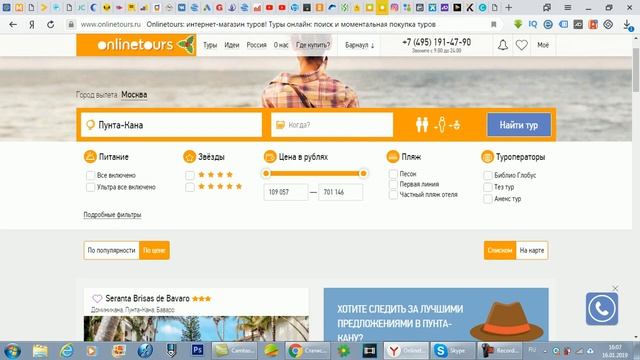This screenshot has width=640, height=360.
Task: Open Windows Start menu
Action: [12, 351]
